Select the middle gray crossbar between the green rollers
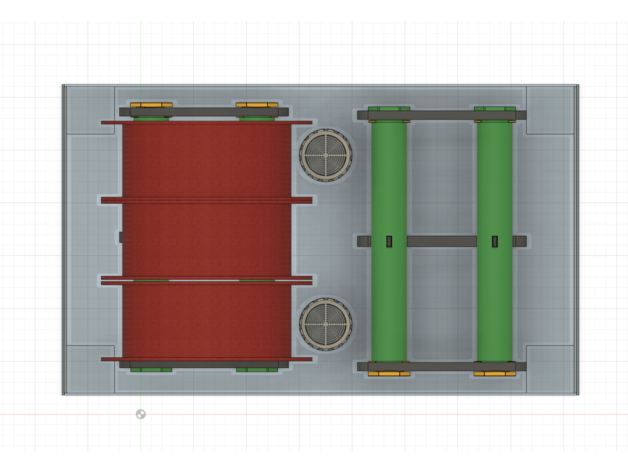 [x=441, y=241]
